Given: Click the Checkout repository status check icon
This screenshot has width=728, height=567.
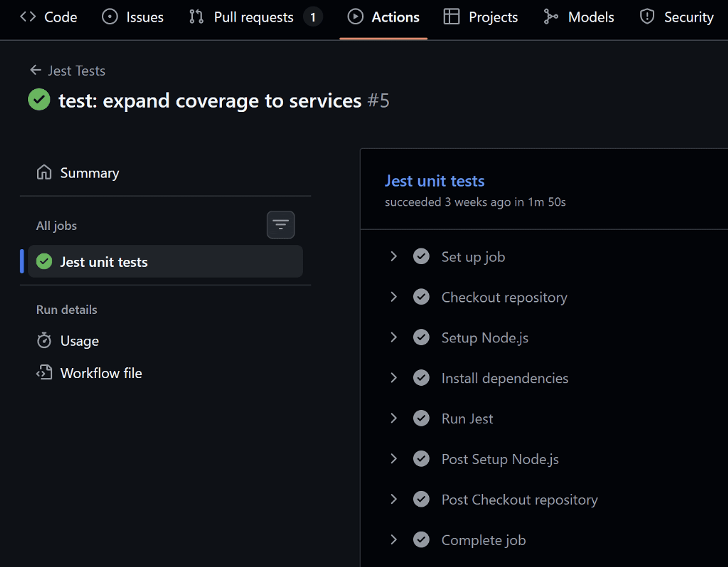Looking at the screenshot, I should (421, 297).
